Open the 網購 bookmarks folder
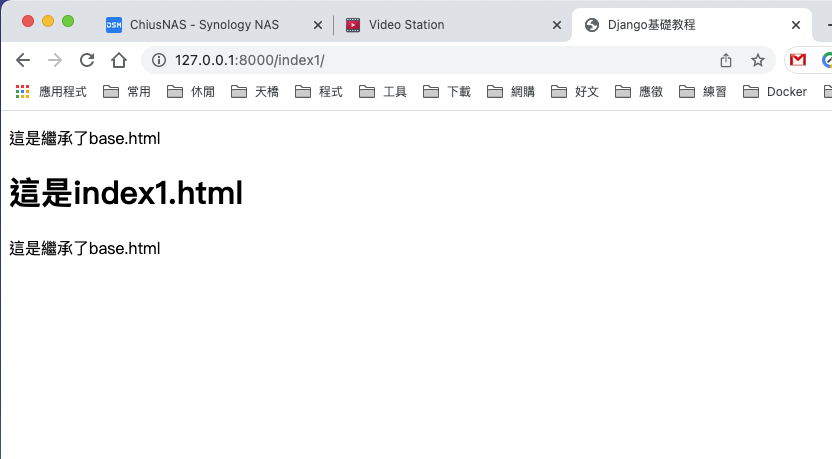Screen dimensions: 832x459 (x=511, y=92)
